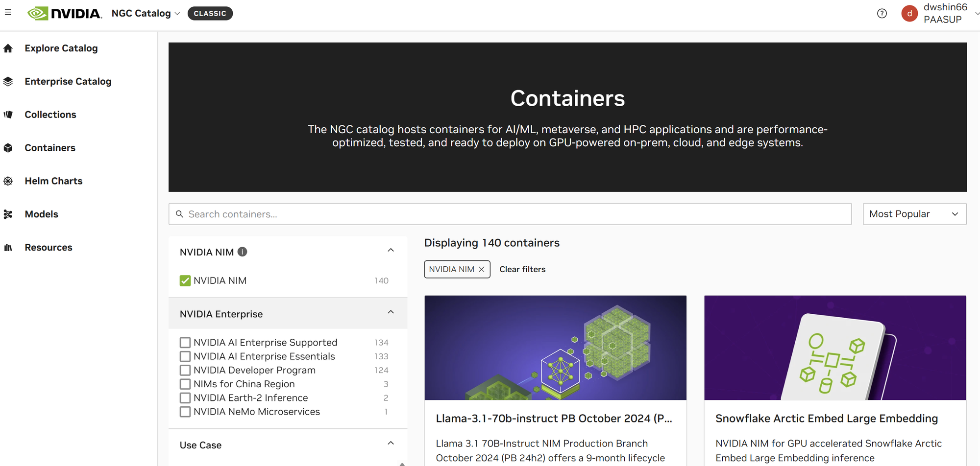Focus the Search containers input field
980x466 pixels.
pyautogui.click(x=510, y=214)
